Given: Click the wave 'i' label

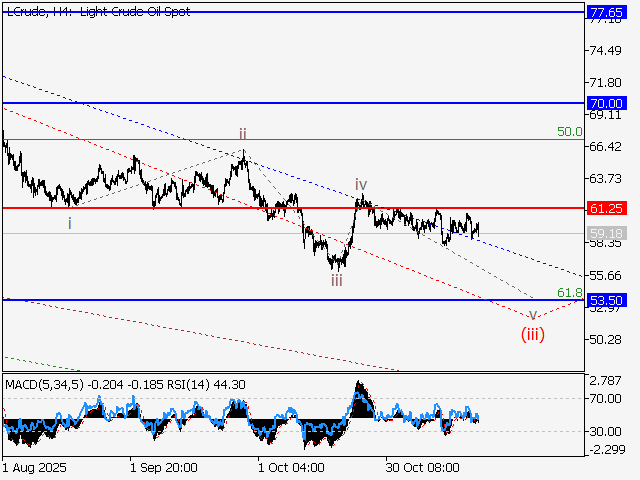Looking at the screenshot, I should 69,223.
